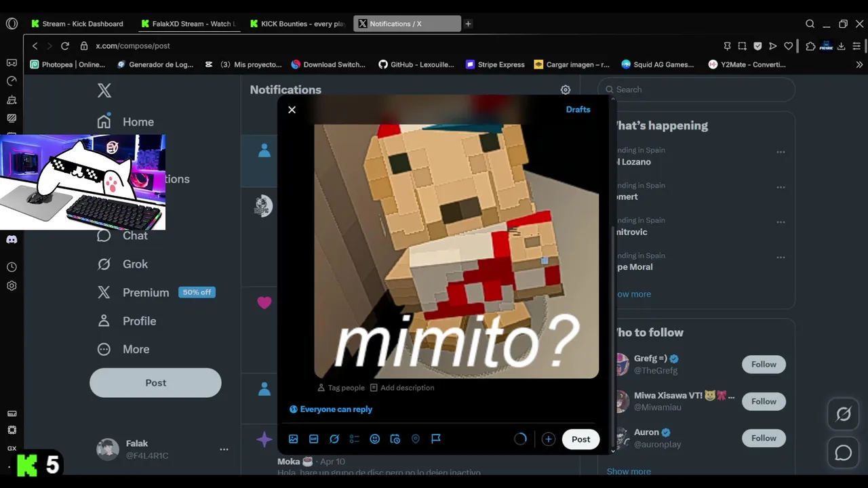The height and width of the screenshot is (488, 868).
Task: Go back in browser history
Action: [x=35, y=46]
